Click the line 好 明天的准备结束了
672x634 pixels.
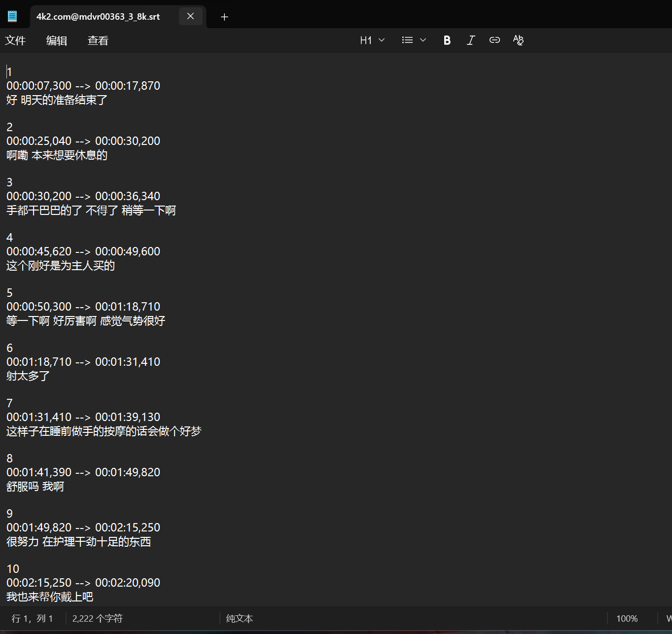[x=57, y=100]
